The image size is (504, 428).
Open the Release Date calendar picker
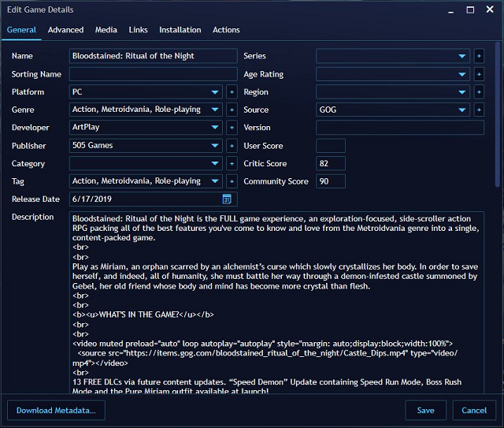tap(227, 199)
